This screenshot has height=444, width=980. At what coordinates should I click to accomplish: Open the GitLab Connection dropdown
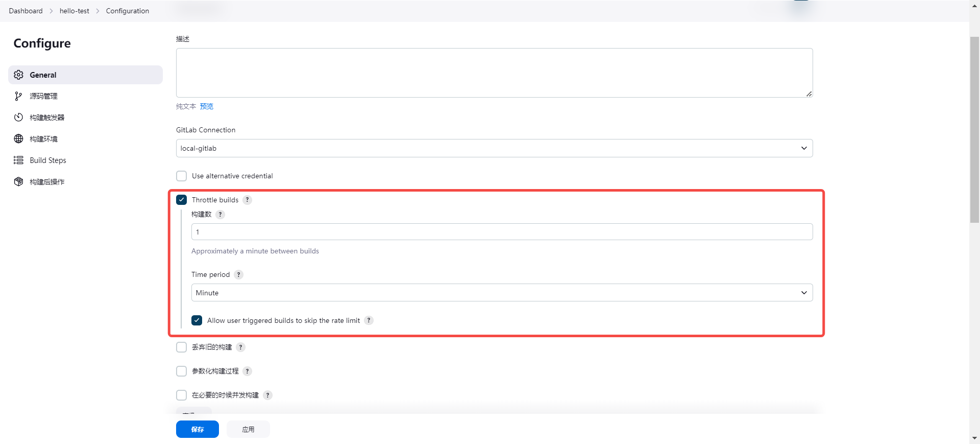click(x=494, y=148)
